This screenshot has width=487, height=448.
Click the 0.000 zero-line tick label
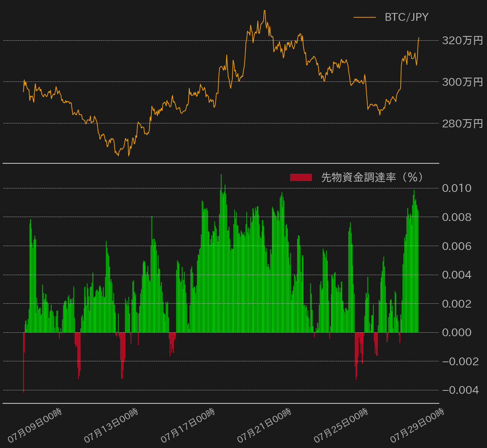point(456,332)
